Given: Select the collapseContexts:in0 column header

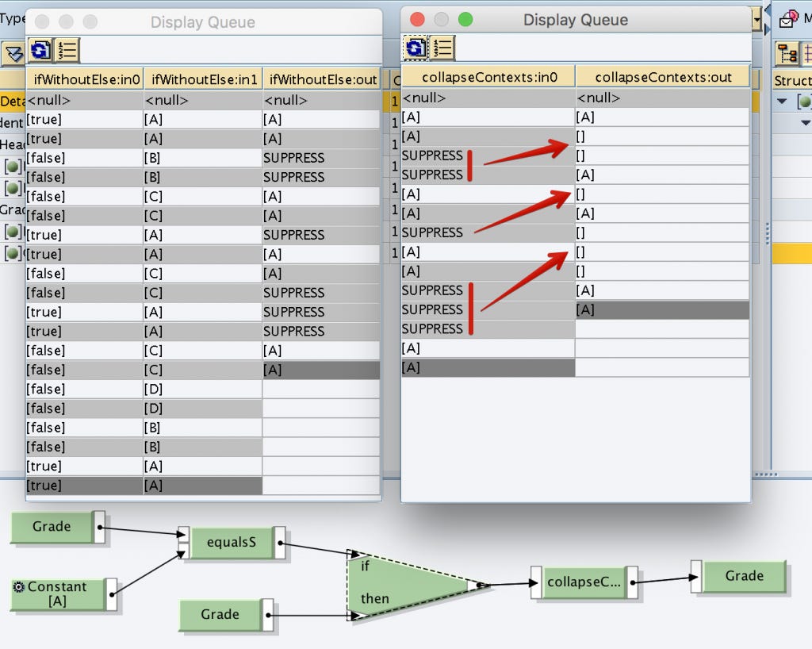Looking at the screenshot, I should coord(488,77).
